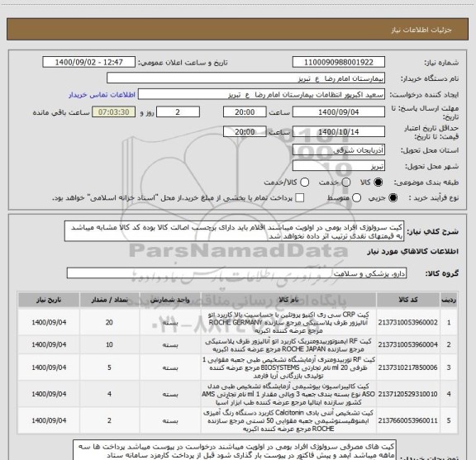Click the شرح کلی نیاز description box
This screenshot has height=460, width=476.
tap(234, 231)
